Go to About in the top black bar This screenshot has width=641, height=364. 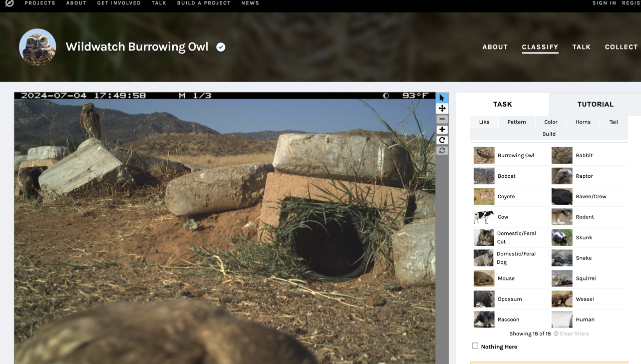click(76, 3)
